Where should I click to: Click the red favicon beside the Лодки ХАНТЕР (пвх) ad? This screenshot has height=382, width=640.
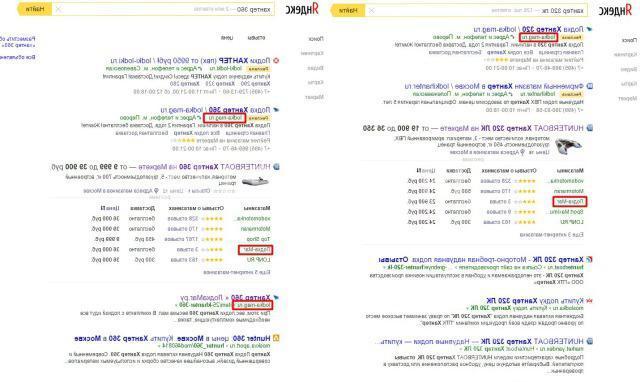point(276,60)
